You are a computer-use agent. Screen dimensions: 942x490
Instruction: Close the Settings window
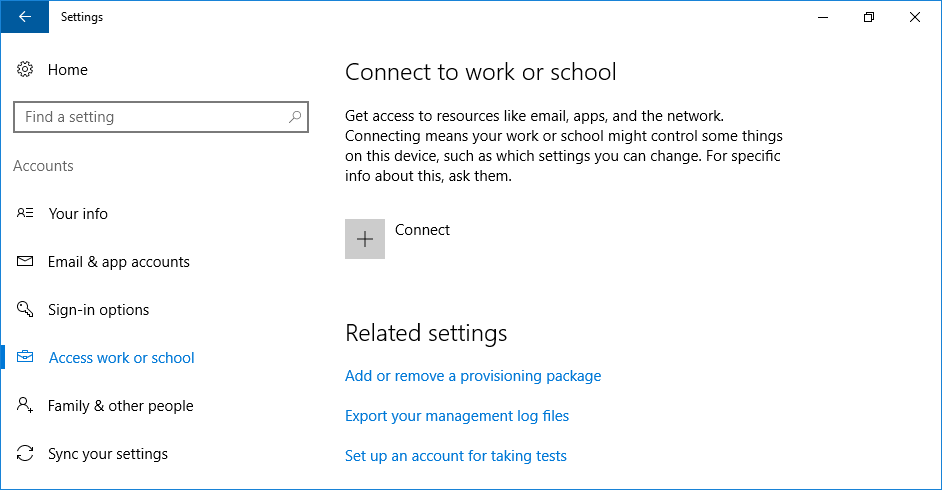pos(915,17)
